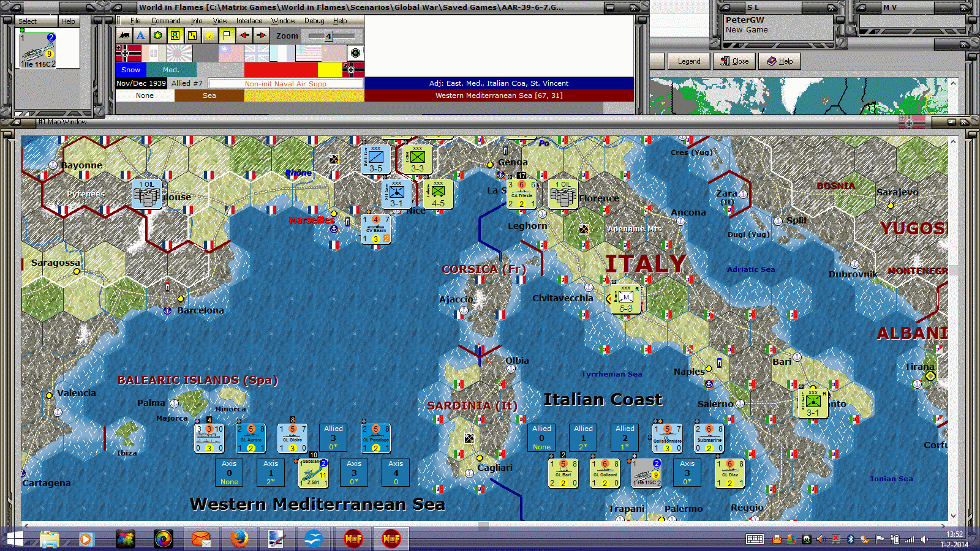Click the Non-init Naval Air Supp field
The height and width of the screenshot is (551, 980).
tap(285, 83)
